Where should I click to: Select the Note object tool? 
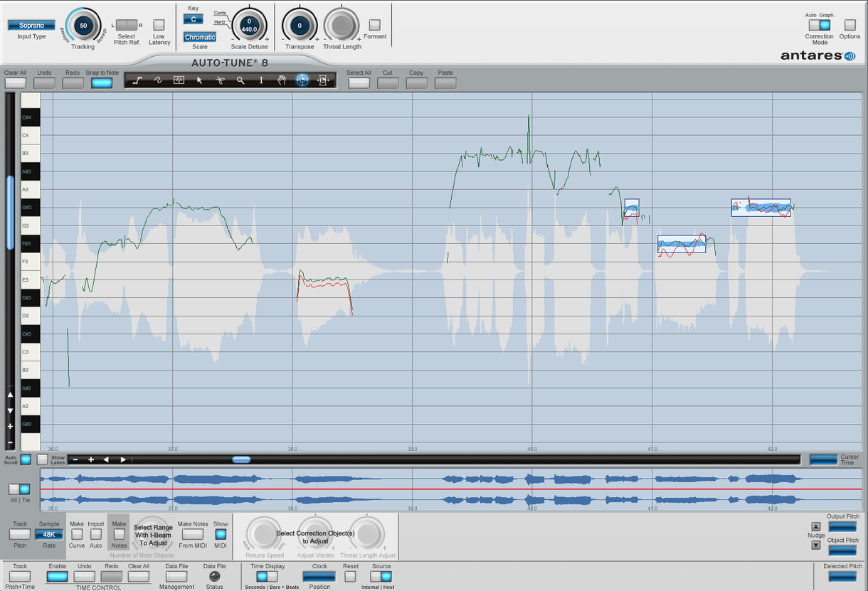(179, 80)
